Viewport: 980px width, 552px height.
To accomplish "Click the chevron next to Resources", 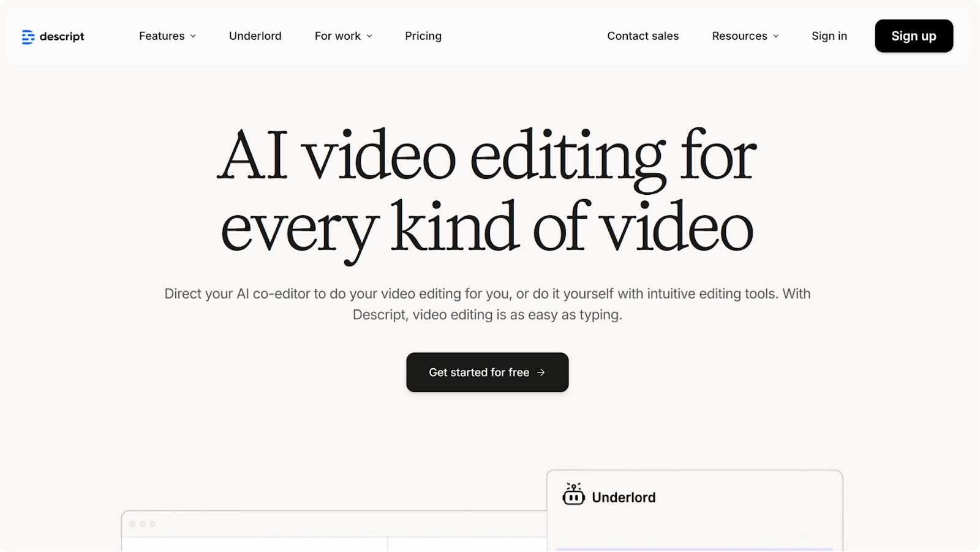I will click(775, 36).
